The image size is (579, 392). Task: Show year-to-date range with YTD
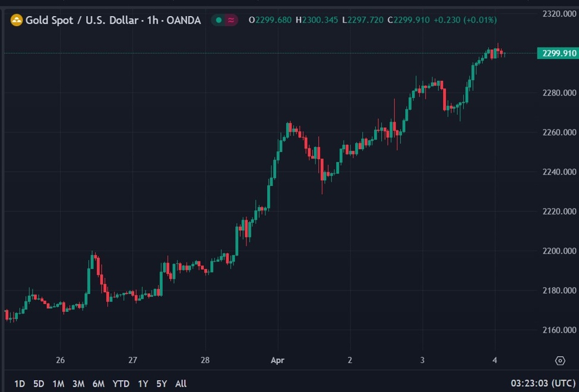pos(121,384)
